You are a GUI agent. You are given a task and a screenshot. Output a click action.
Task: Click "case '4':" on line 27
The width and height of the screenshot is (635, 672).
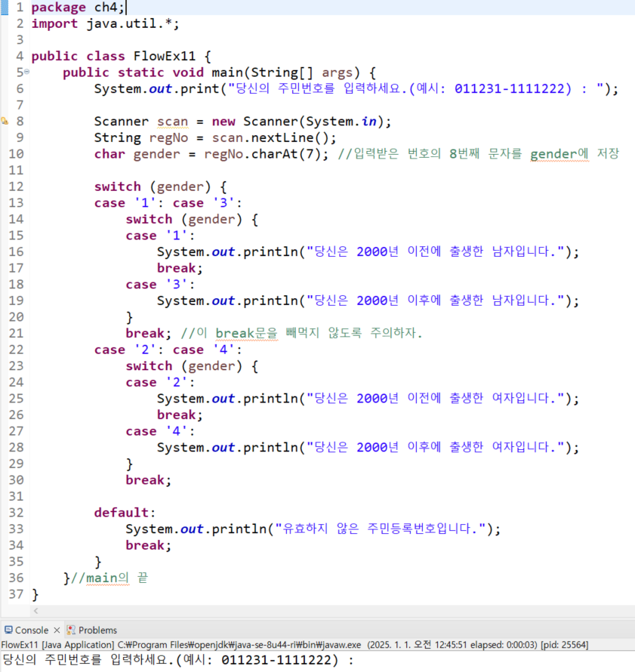160,431
